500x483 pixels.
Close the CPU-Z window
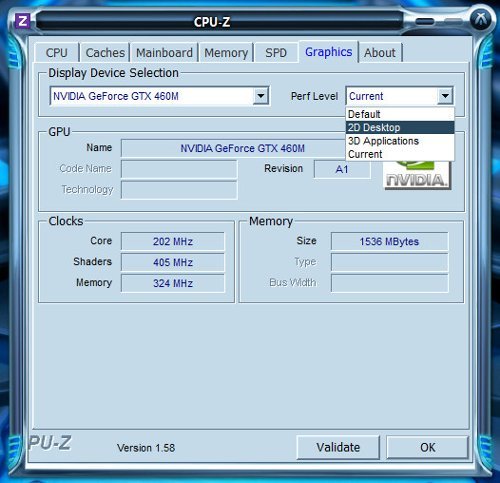(481, 19)
